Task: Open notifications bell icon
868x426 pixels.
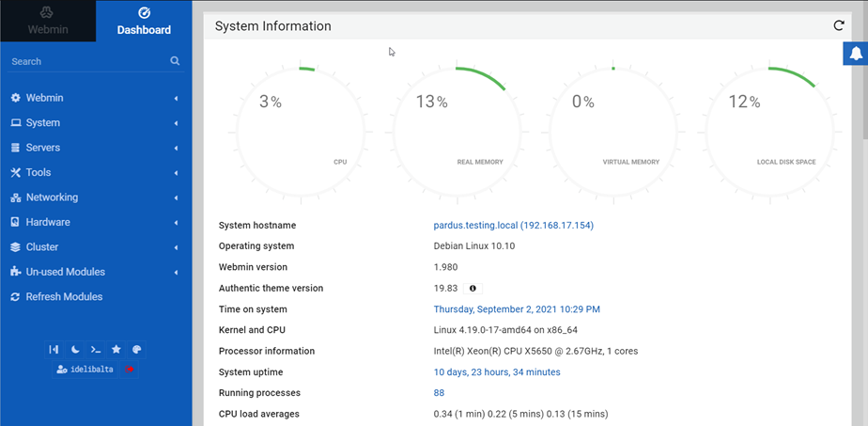Action: click(855, 55)
